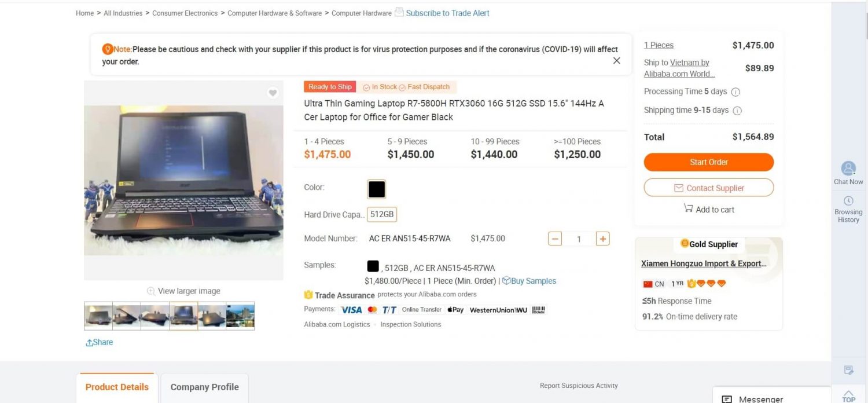This screenshot has width=868, height=403.
Task: Decrease quantity with minus button
Action: (x=555, y=239)
